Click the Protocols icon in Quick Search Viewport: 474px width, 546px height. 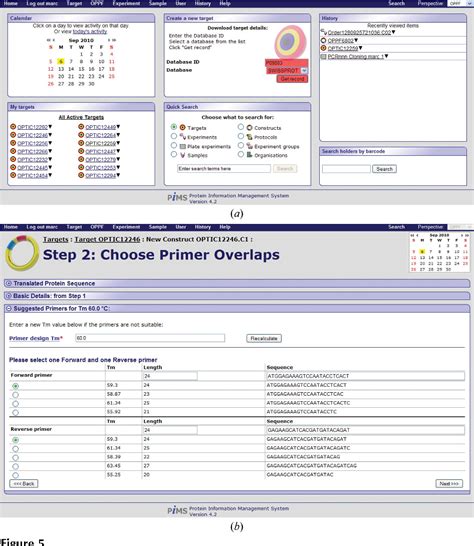[249, 137]
